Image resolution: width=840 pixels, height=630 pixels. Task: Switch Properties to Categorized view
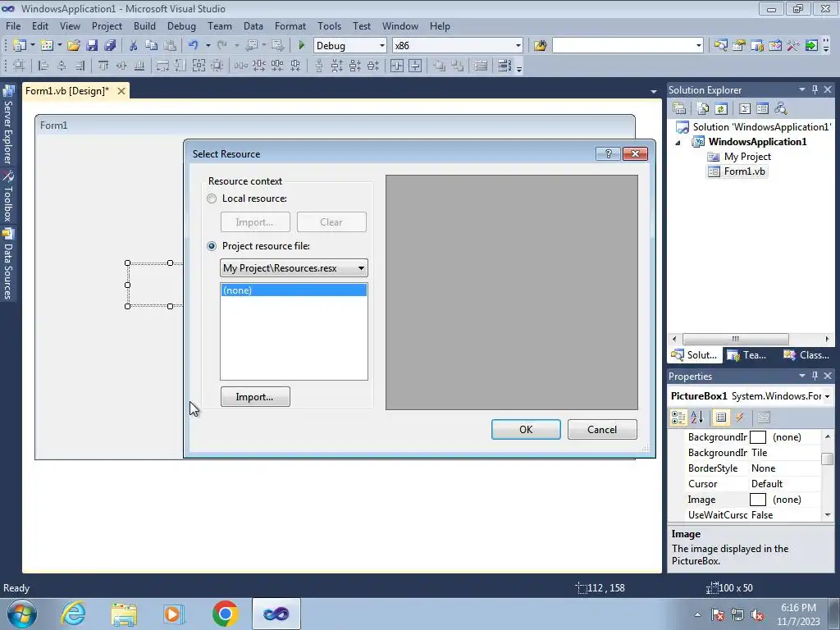[678, 418]
